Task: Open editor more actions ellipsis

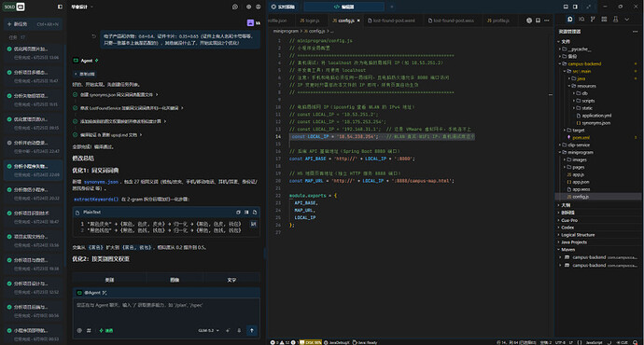Action: coord(547,21)
